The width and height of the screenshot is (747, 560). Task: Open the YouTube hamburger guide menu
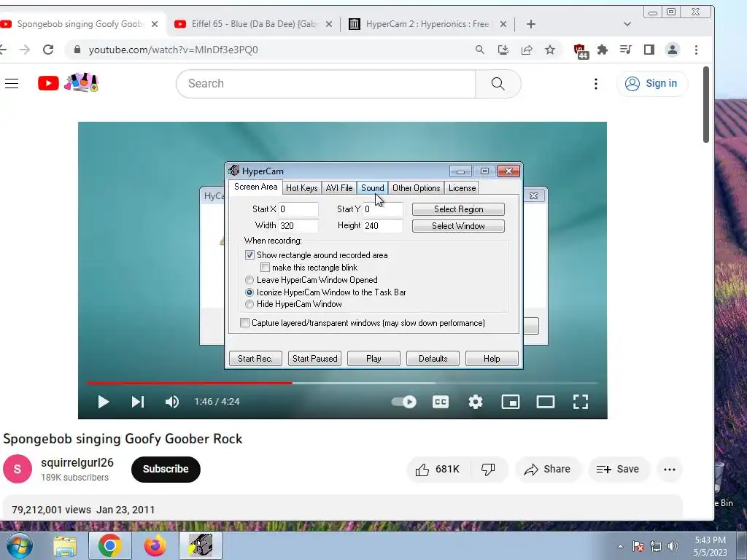[x=12, y=84]
